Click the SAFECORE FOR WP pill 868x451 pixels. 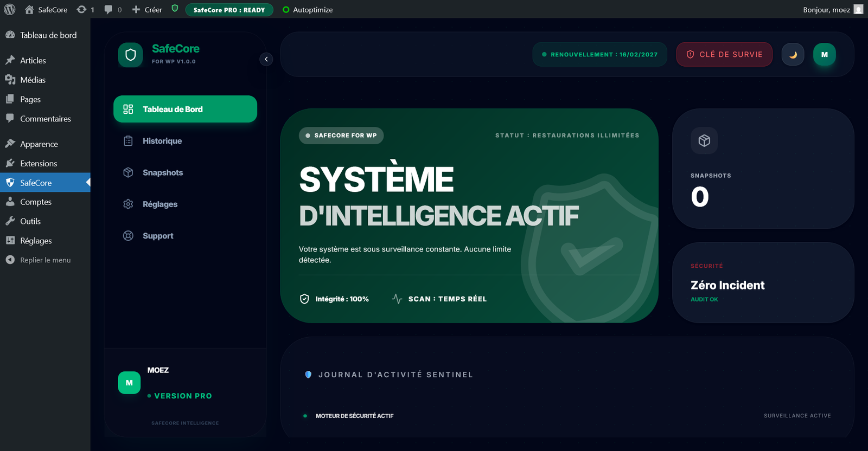(341, 136)
